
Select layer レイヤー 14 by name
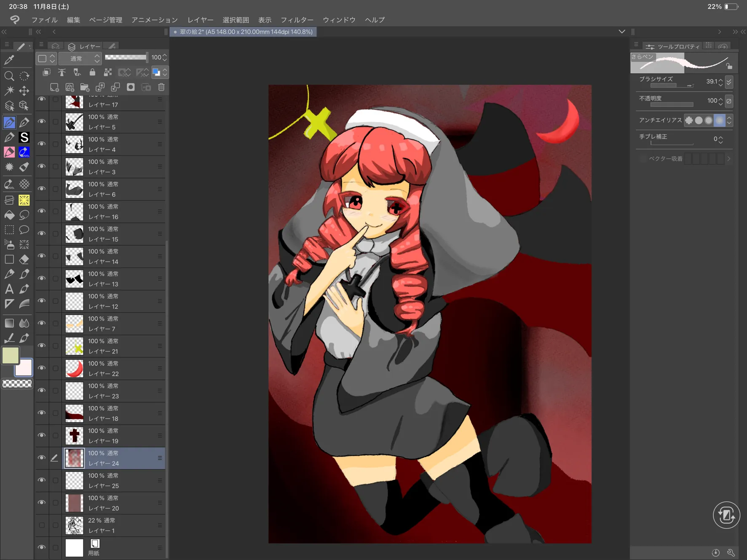click(x=103, y=262)
